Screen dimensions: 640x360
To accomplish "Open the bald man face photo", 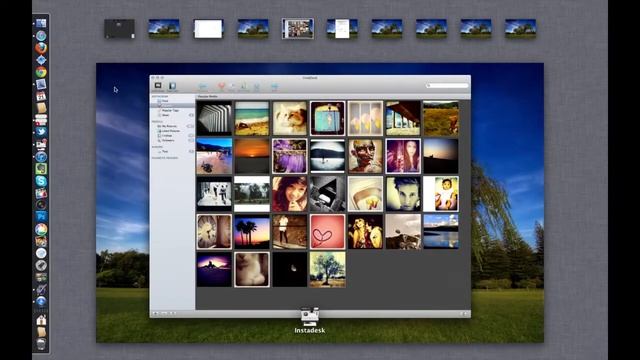I will click(x=365, y=156).
